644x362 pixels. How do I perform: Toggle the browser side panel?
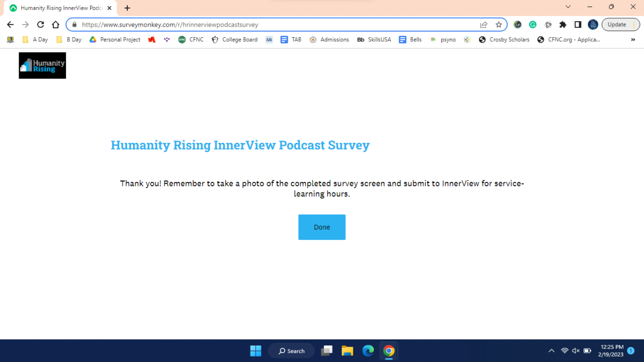click(x=578, y=25)
